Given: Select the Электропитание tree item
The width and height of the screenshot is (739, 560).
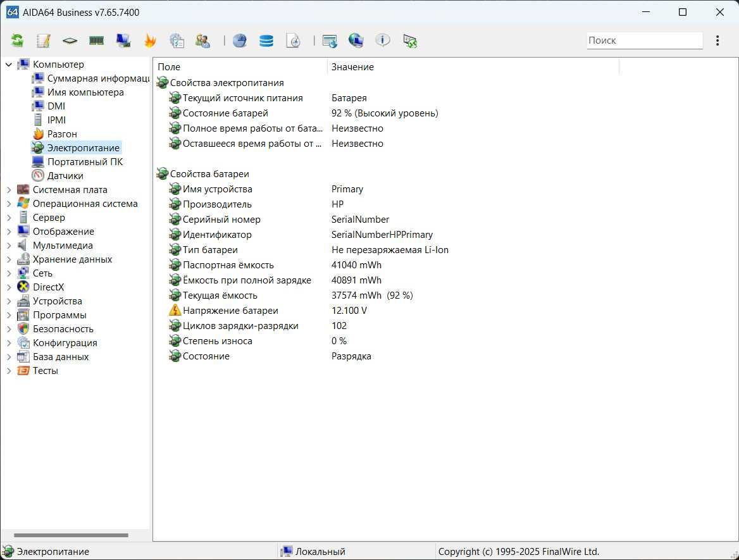Looking at the screenshot, I should [83, 148].
